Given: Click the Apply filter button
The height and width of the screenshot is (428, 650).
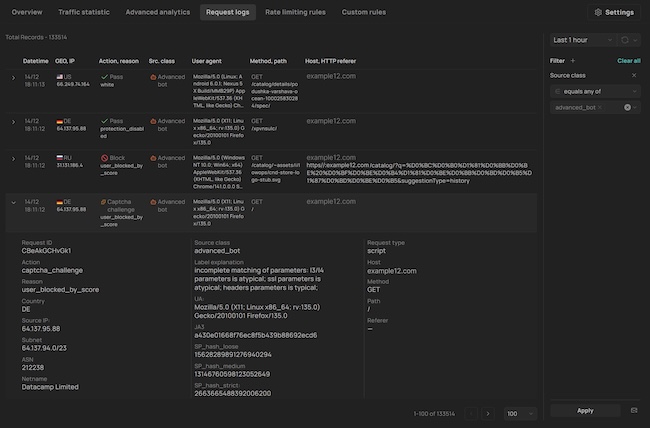Looking at the screenshot, I should tap(585, 410).
